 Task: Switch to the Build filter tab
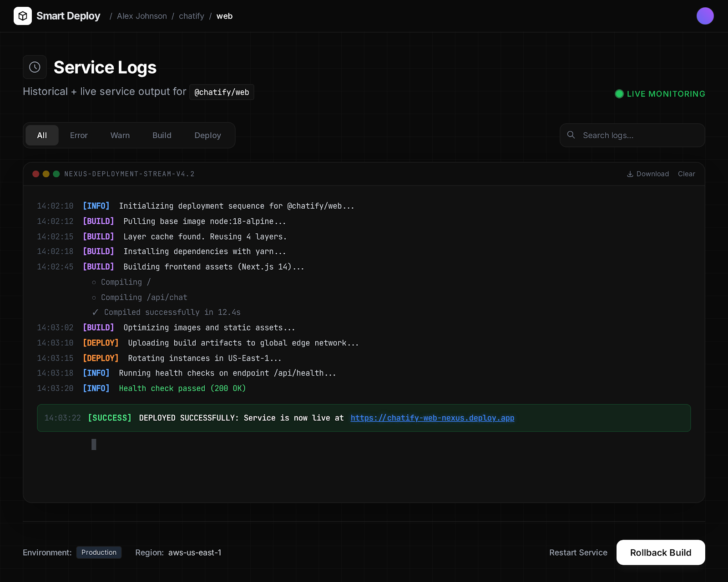click(162, 135)
